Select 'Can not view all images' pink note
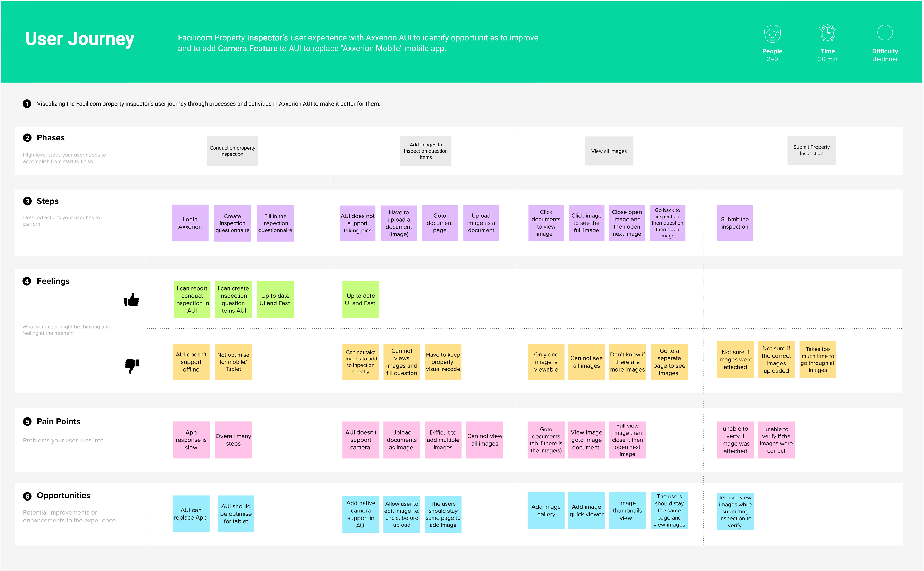The height and width of the screenshot is (571, 924). (485, 440)
